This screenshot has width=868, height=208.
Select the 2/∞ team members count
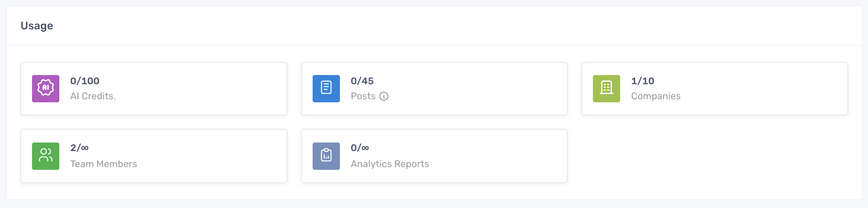point(79,148)
